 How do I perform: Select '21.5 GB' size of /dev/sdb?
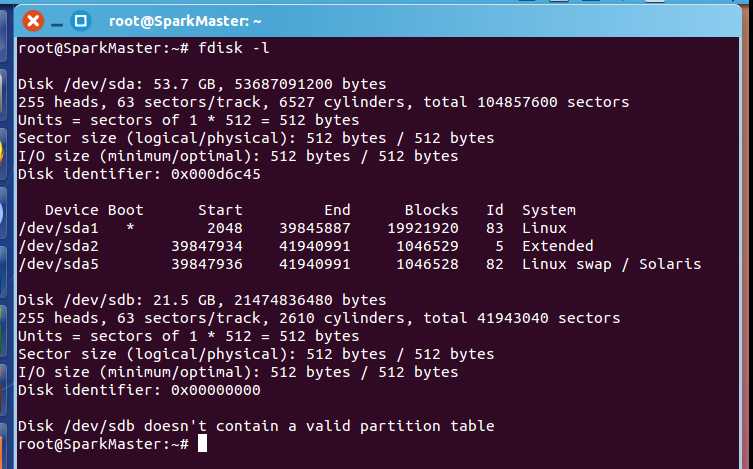[188, 300]
